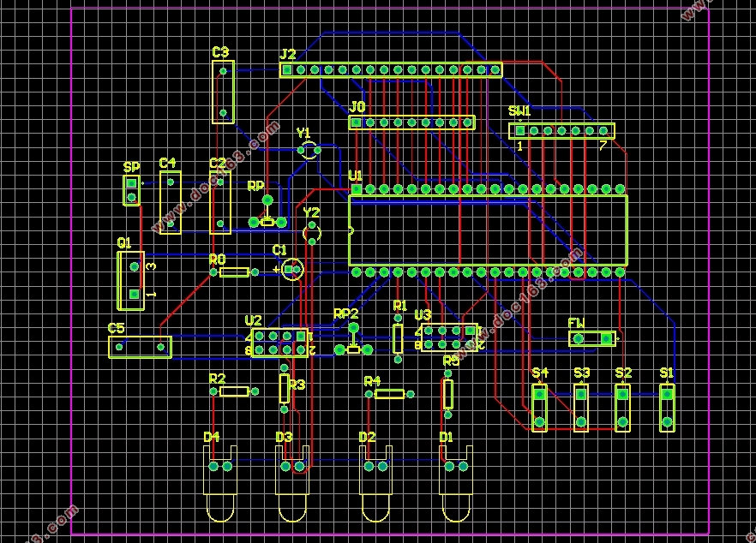
Task: Click the RP2 designator label
Action: [346, 313]
